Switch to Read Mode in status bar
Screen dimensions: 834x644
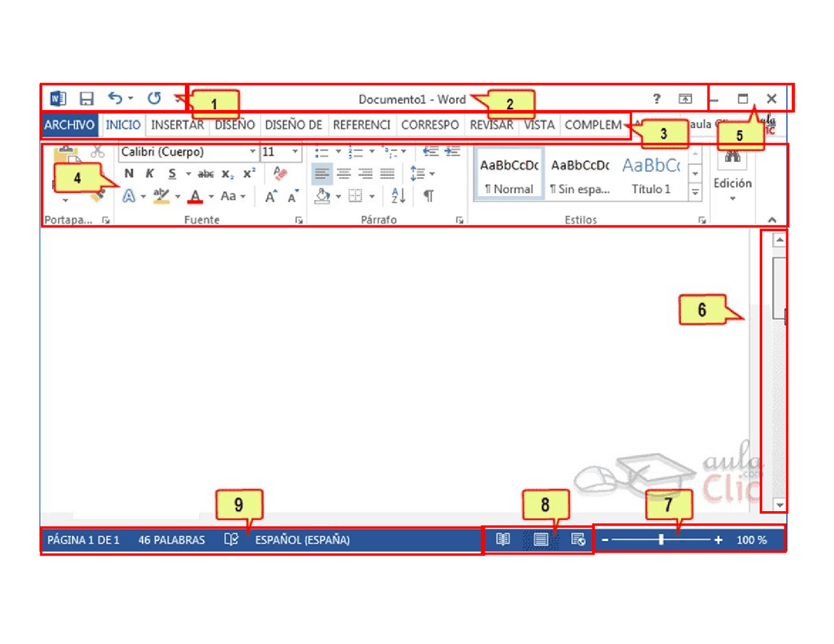coord(502,539)
